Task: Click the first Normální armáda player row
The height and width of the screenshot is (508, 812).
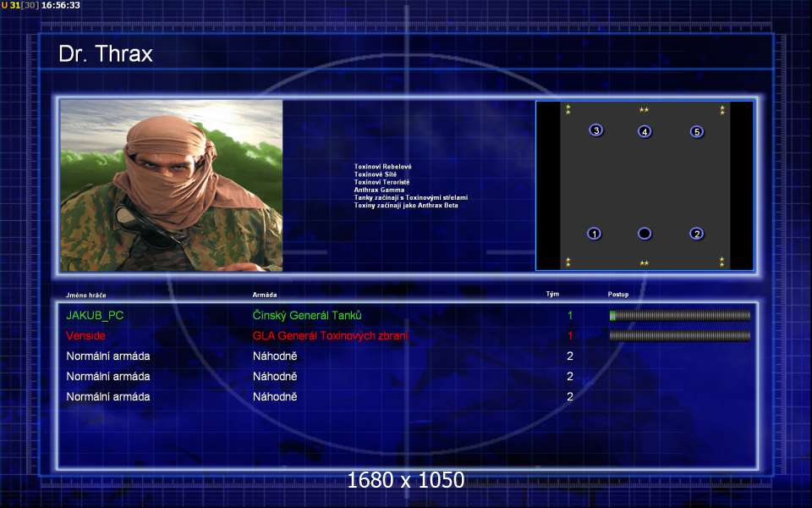Action: point(320,356)
